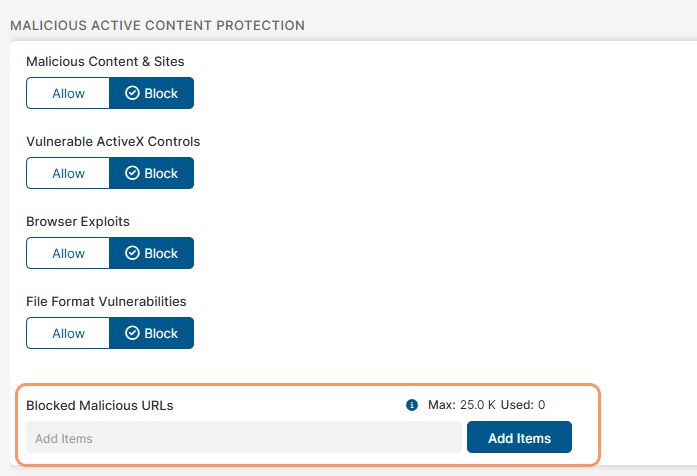Click checkmark icon in Vulnerable ActiveX Controls Block
This screenshot has height=476, width=697.
[132, 173]
